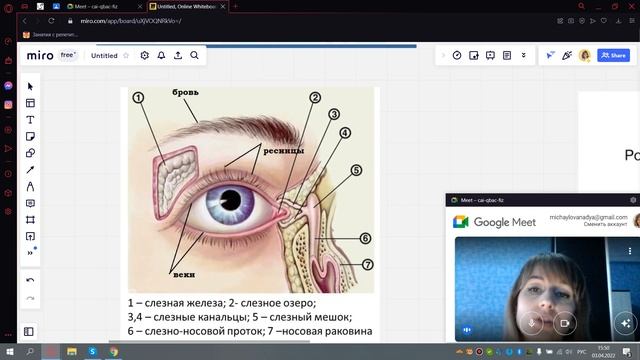The width and height of the screenshot is (640, 360).
Task: Open File Explorer from taskbar
Action: tap(72, 351)
